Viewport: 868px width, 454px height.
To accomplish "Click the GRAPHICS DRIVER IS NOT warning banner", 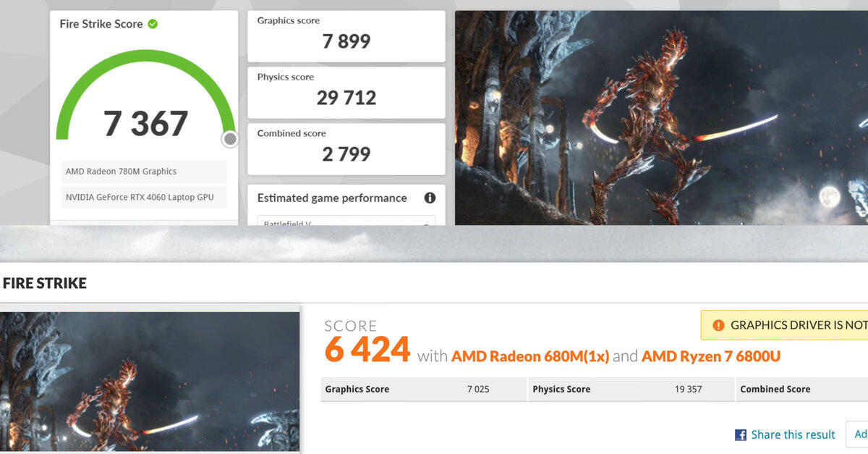I will (x=788, y=324).
